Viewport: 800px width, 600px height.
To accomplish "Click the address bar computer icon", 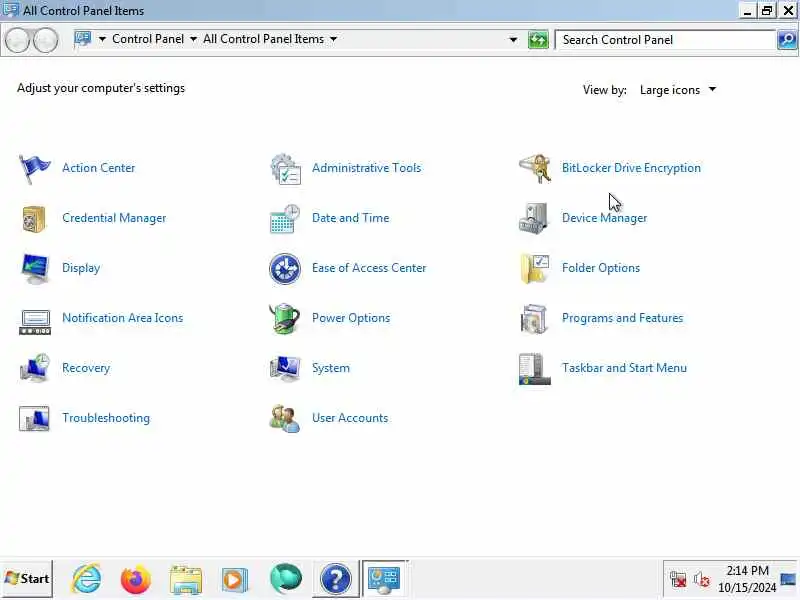I will 83,39.
